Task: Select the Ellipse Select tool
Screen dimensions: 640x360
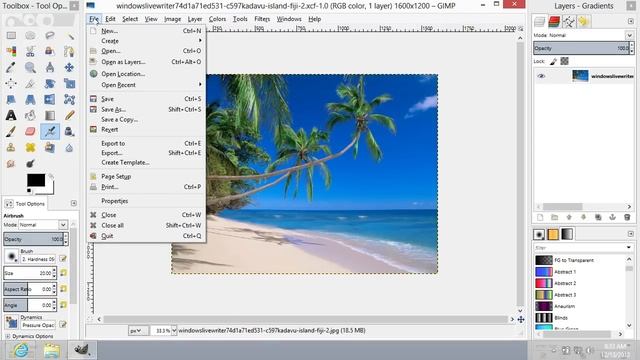Action: [30, 36]
